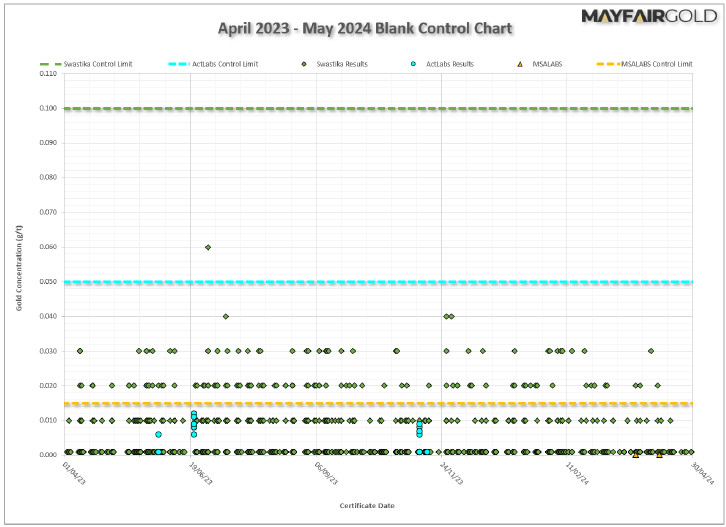Viewport: 726px width, 527px height.
Task: Click the y-axis label 0.040
Action: point(48,316)
